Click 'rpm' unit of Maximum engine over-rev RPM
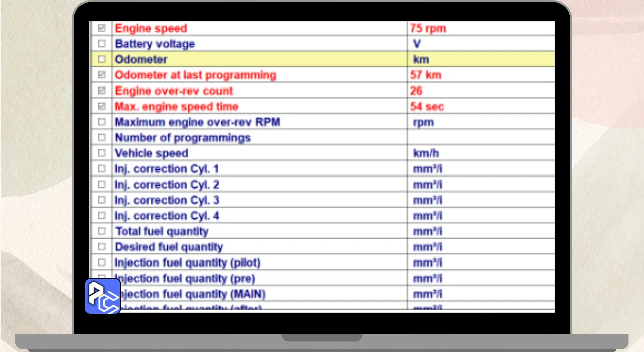The image size is (644, 352). click(423, 122)
